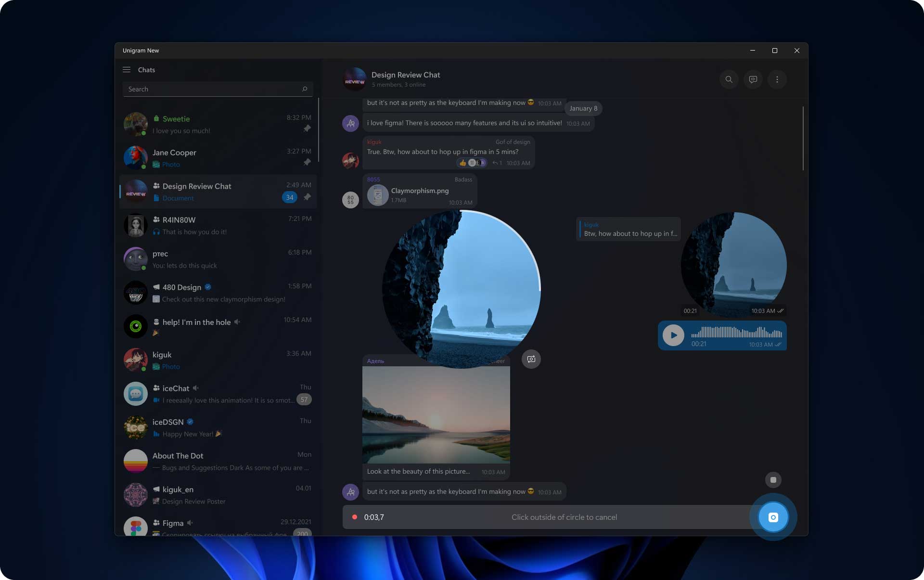The height and width of the screenshot is (580, 924).
Task: Open the 480 Design channel
Action: [218, 293]
